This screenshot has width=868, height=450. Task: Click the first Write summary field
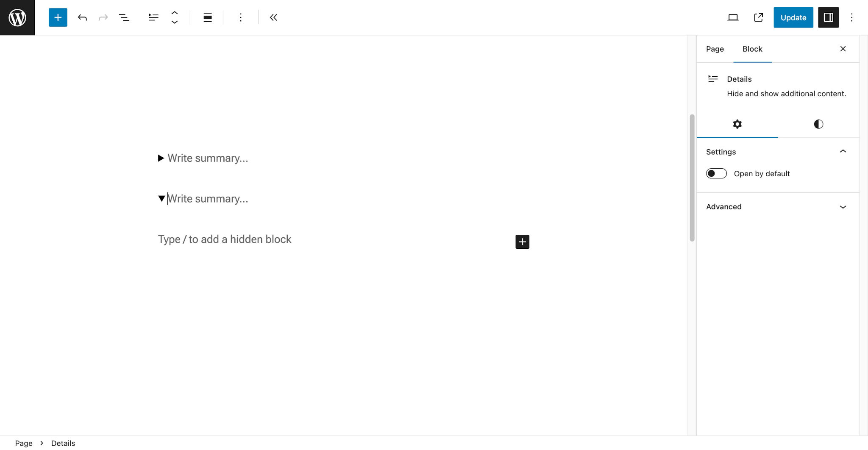[208, 158]
